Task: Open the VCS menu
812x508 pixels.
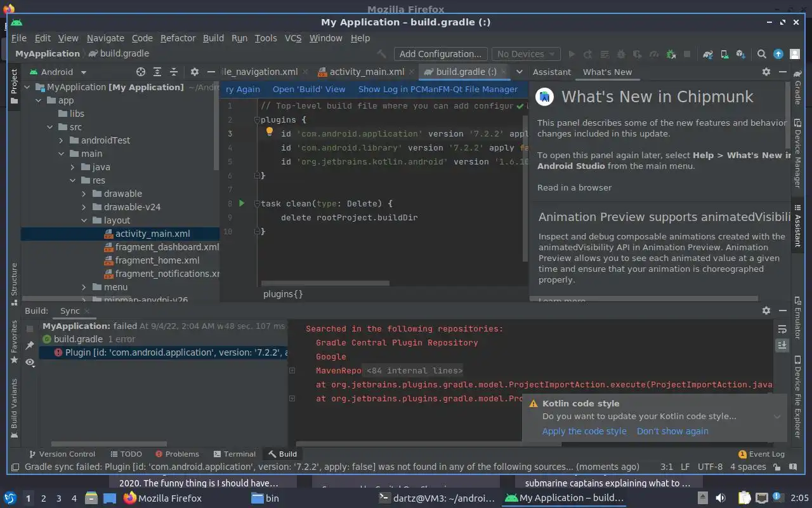Action: click(293, 38)
